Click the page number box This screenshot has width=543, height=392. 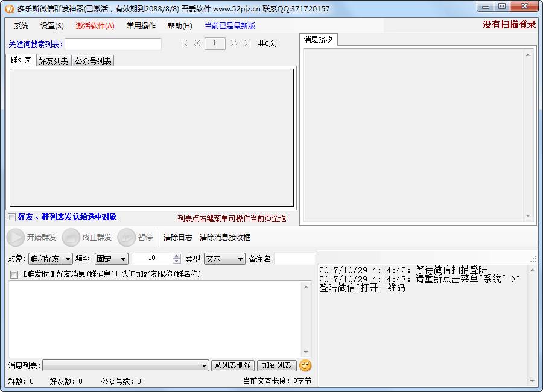[215, 43]
